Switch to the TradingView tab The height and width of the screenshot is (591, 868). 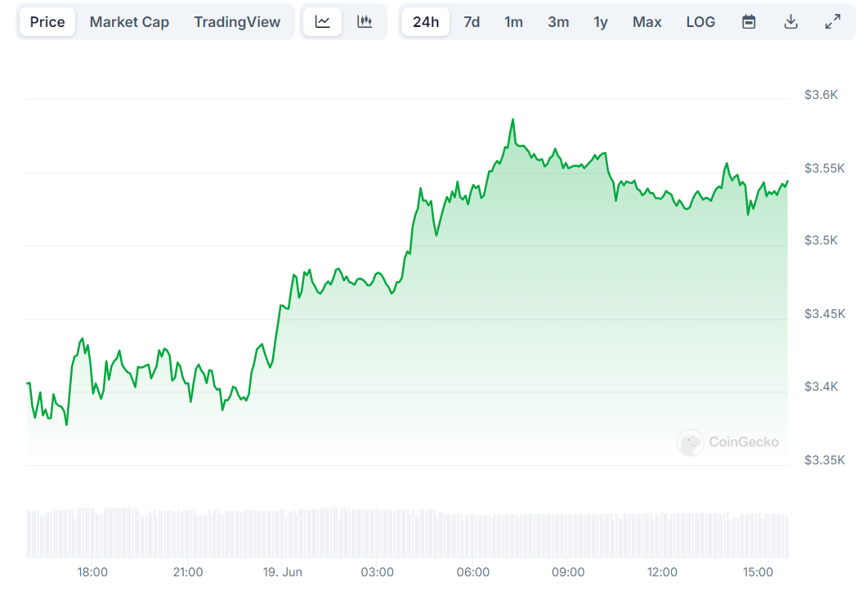click(237, 22)
